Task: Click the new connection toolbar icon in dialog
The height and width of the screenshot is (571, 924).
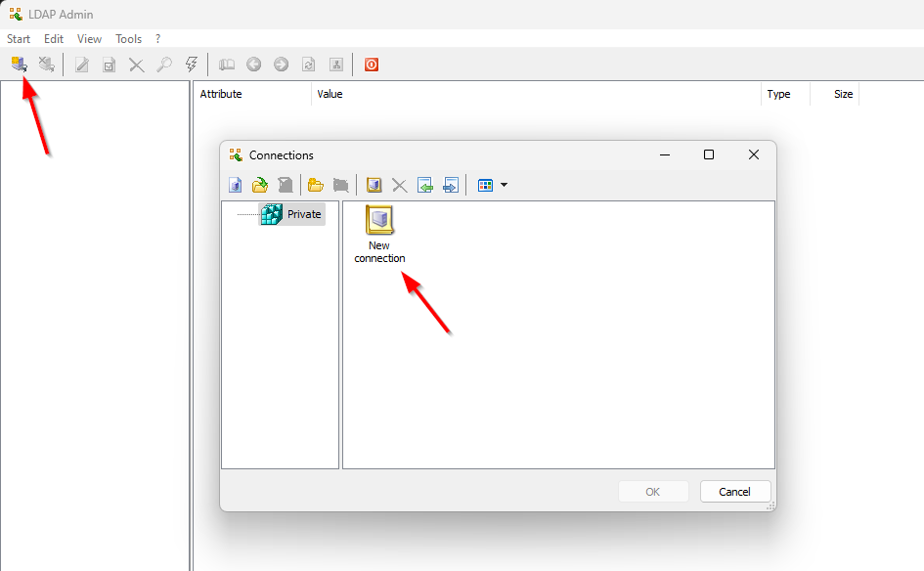Action: click(374, 185)
